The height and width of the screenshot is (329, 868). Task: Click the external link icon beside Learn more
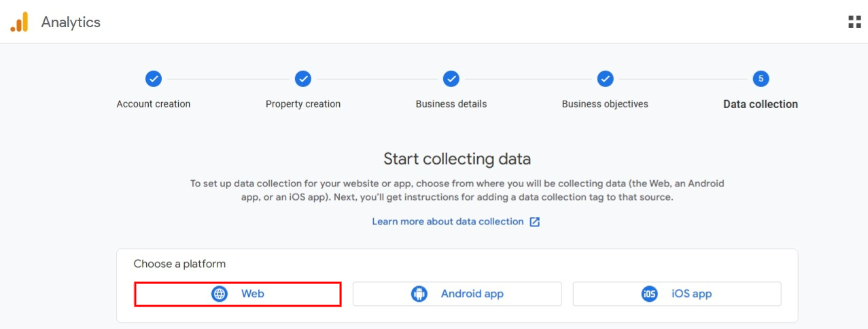pos(535,222)
